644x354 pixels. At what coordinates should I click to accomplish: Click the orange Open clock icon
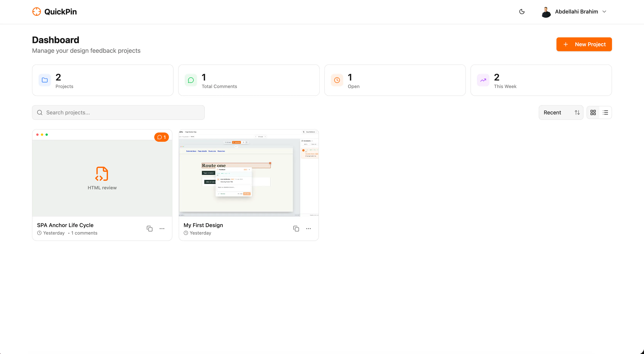click(x=337, y=80)
